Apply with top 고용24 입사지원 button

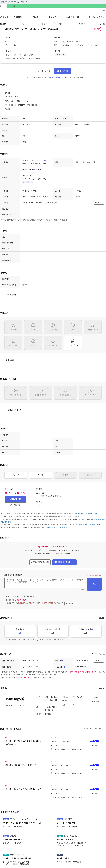(63, 71)
